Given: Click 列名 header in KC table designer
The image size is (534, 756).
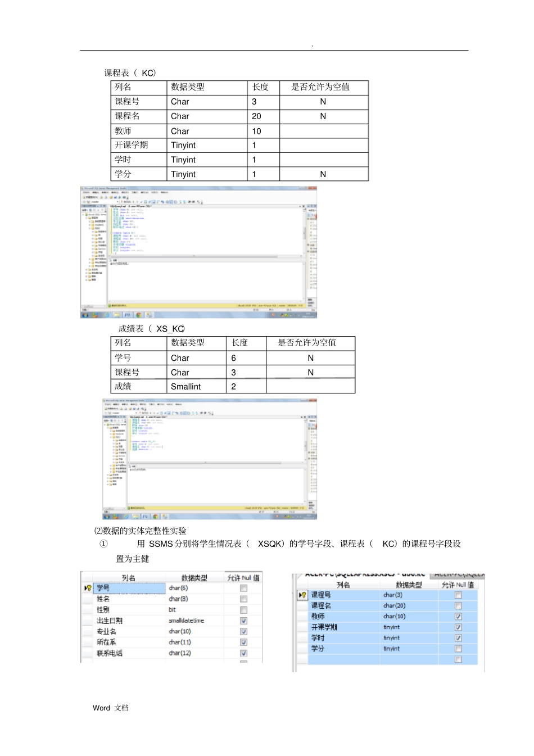Looking at the screenshot, I should (x=343, y=585).
